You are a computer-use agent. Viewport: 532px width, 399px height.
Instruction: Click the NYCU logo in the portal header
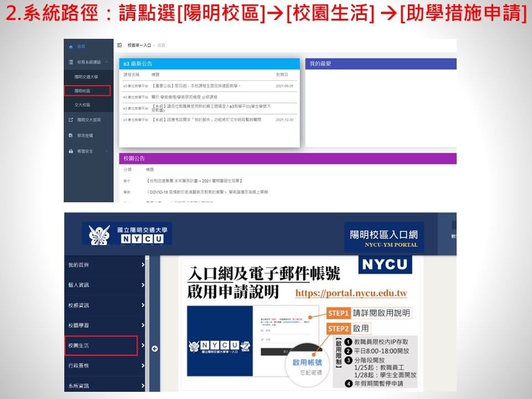127,234
